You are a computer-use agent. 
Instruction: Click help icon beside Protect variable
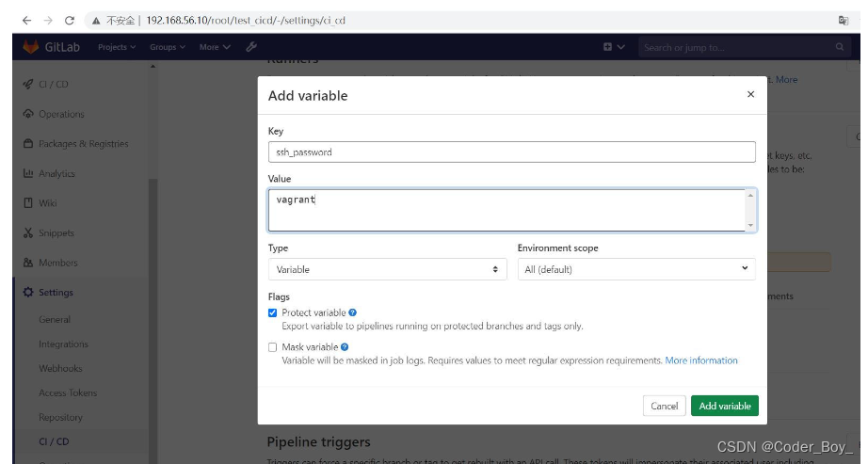coord(353,312)
